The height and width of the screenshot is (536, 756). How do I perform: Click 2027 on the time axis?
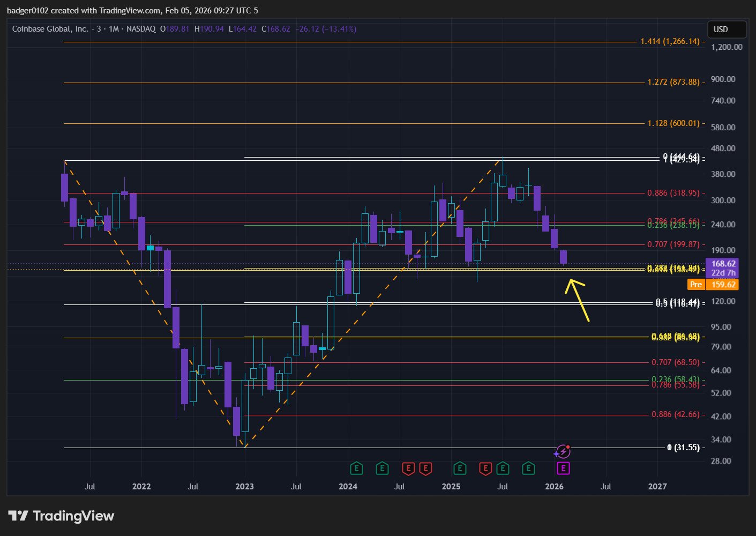(x=657, y=487)
